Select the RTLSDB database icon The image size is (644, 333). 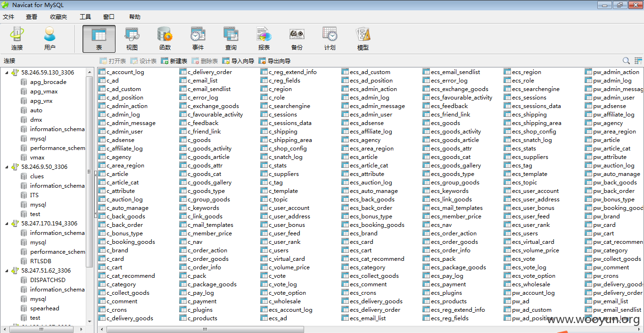[24, 261]
